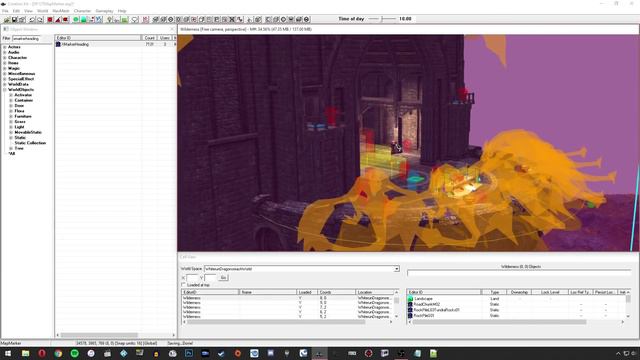Select the *All item in the object tree
640x360 pixels.
tap(12, 153)
